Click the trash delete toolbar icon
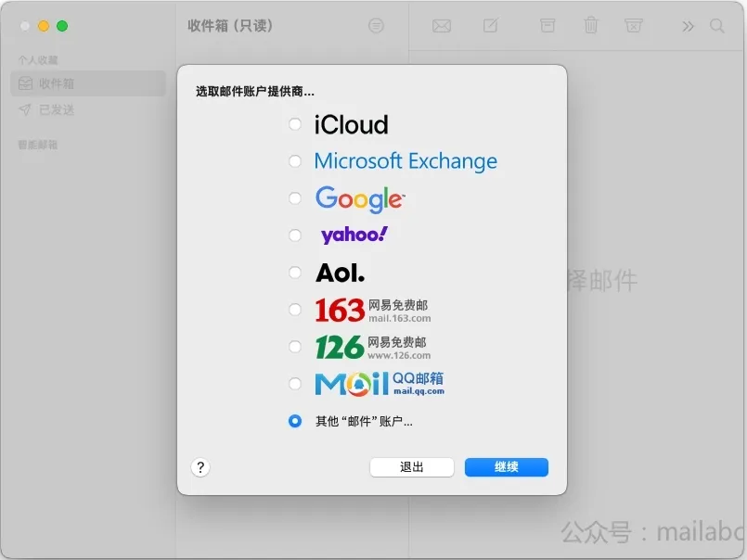The image size is (747, 560). [591, 25]
